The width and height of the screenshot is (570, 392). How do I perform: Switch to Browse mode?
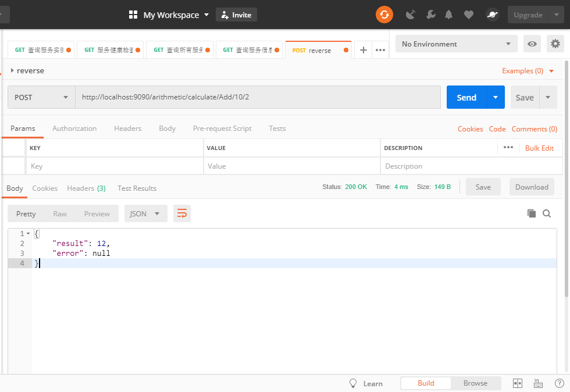475,383
